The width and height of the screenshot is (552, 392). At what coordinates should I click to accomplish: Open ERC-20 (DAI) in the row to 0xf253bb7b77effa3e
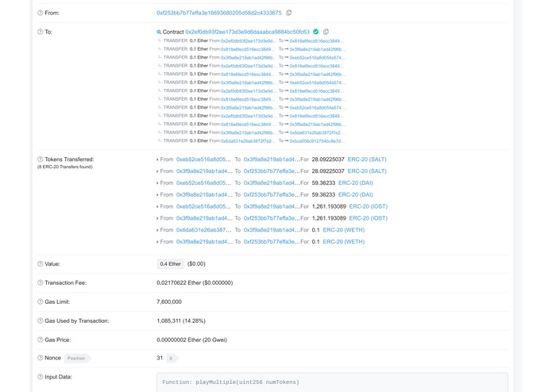[x=356, y=194]
